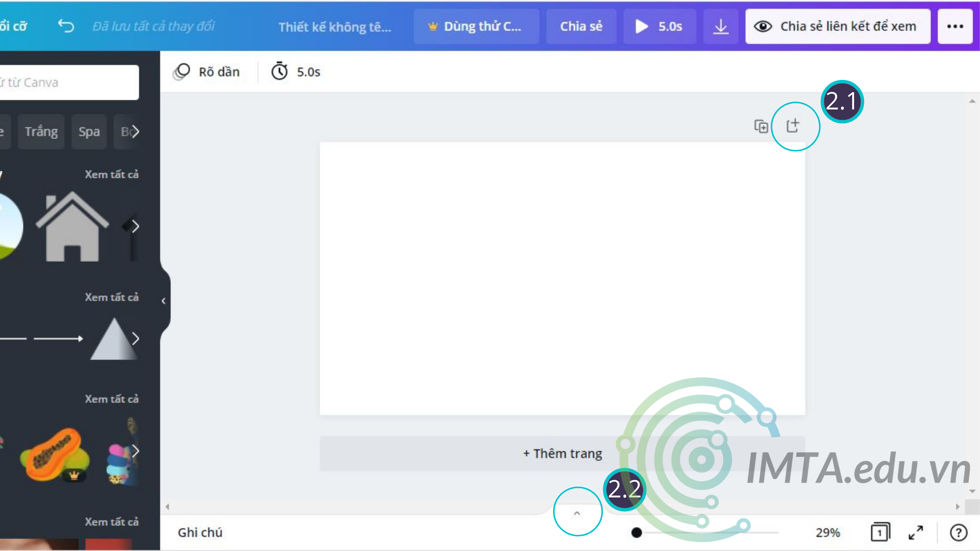Select the gray house element
This screenshot has width=980, height=551.
[x=72, y=227]
